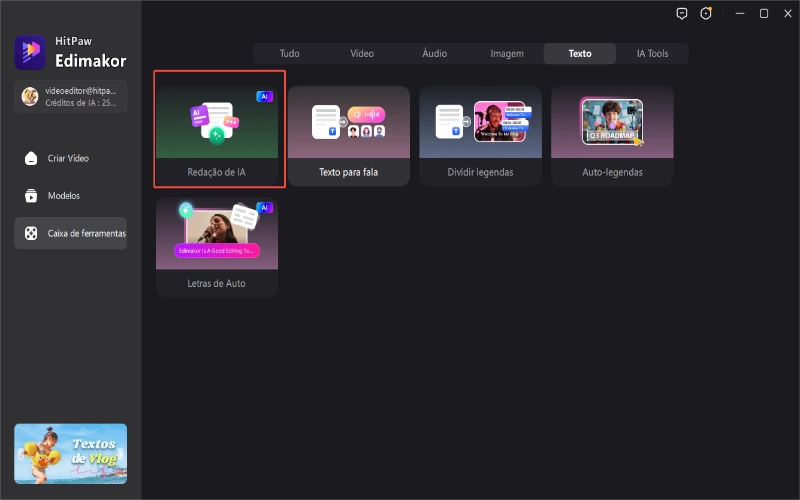Switch to the Vídeo tab
800x500 pixels.
pyautogui.click(x=361, y=54)
